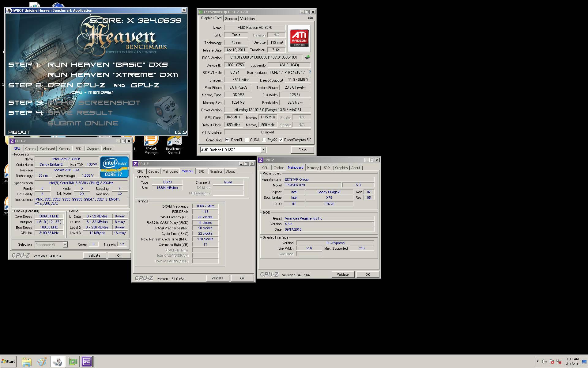The width and height of the screenshot is (588, 368).
Task: Toggle the PhysX checkbox in GPU-Z
Action: (x=264, y=140)
